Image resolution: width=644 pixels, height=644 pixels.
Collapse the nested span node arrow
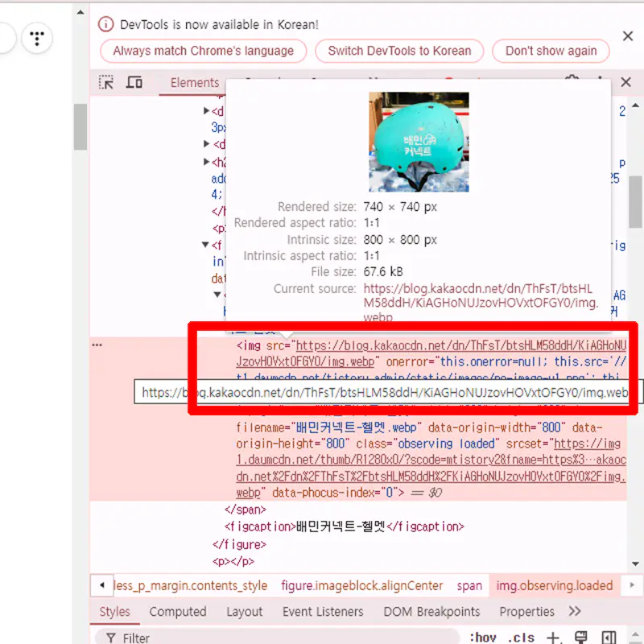coord(217,294)
